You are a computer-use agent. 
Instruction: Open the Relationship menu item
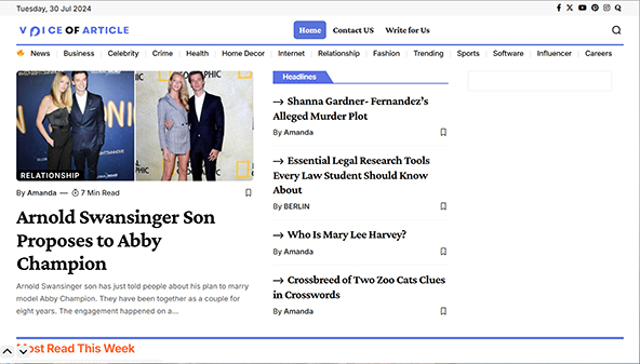(x=339, y=53)
